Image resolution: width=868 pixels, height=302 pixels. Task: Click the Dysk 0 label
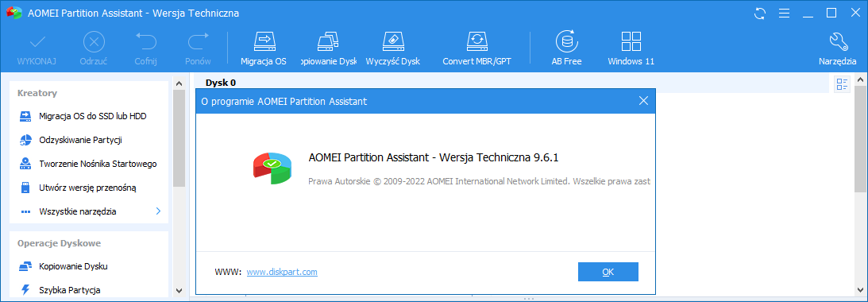[221, 83]
